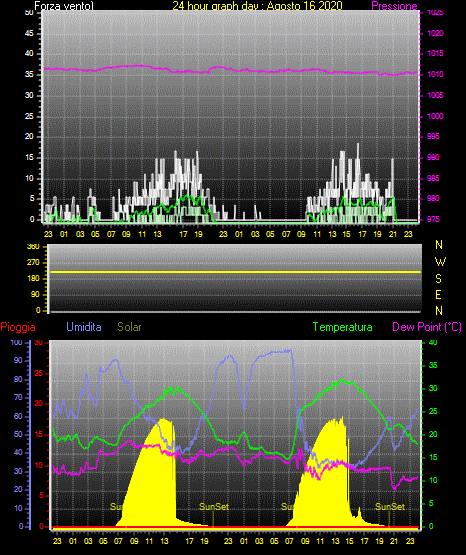This screenshot has width=466, height=555.
Task: Click the yellow wind direction line
Action: pos(236,272)
